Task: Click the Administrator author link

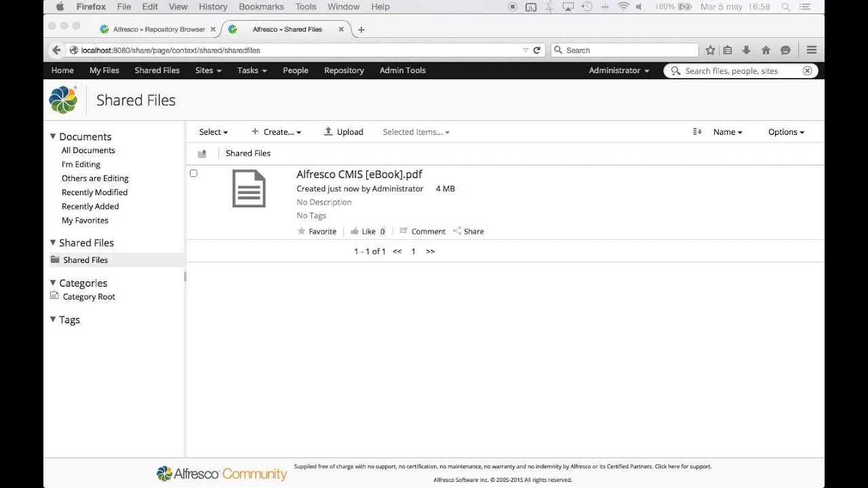Action: point(397,188)
